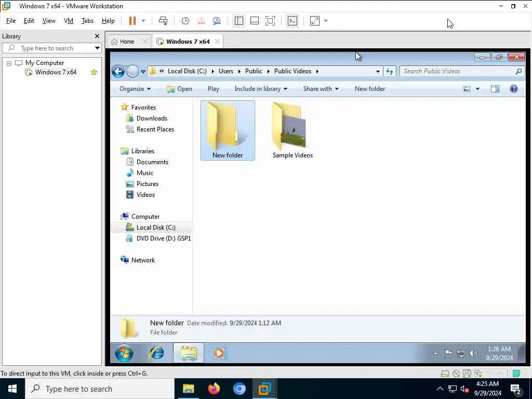Open Internet Explorer in guest taskbar

[x=157, y=353]
